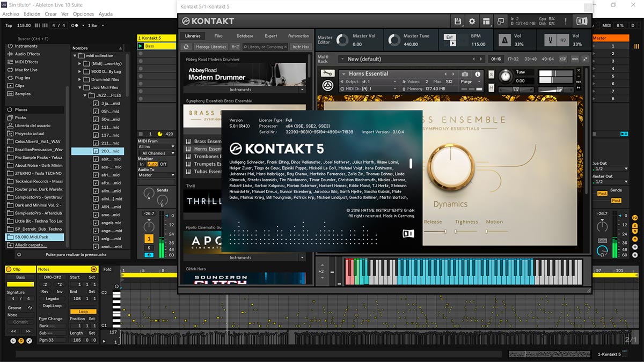Click Kontakt's minimized view icon
This screenshot has width=644, height=362.
(x=501, y=21)
